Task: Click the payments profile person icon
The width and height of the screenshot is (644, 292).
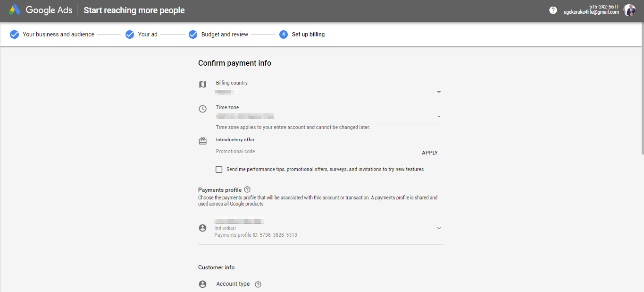Action: click(x=202, y=228)
